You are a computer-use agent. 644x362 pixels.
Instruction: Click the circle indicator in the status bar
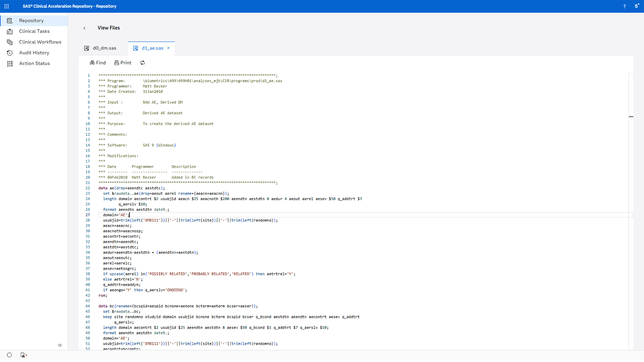(9, 354)
